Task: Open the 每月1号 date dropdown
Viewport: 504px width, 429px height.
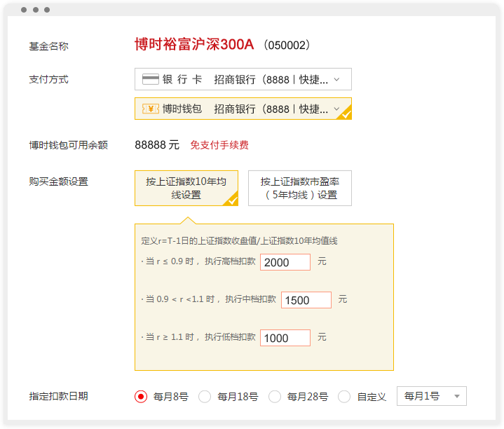Action: 432,396
